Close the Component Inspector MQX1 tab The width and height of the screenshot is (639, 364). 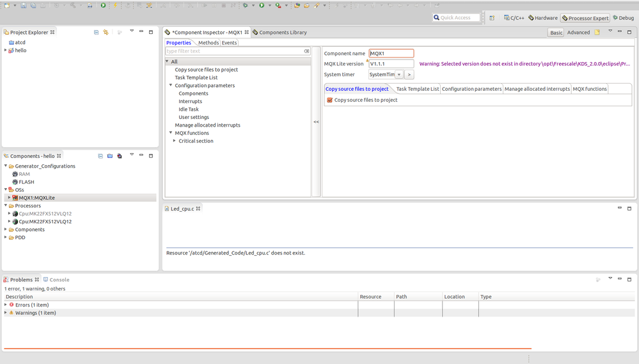[246, 32]
